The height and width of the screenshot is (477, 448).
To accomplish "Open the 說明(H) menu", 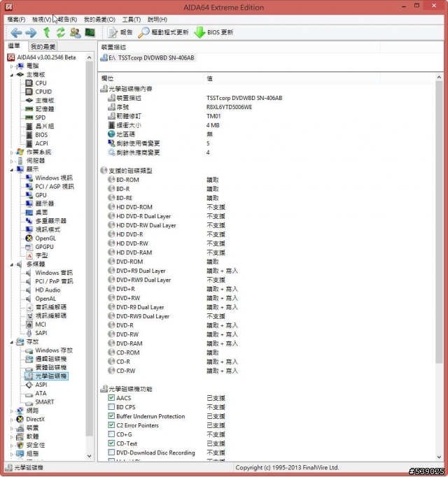I will pyautogui.click(x=157, y=20).
